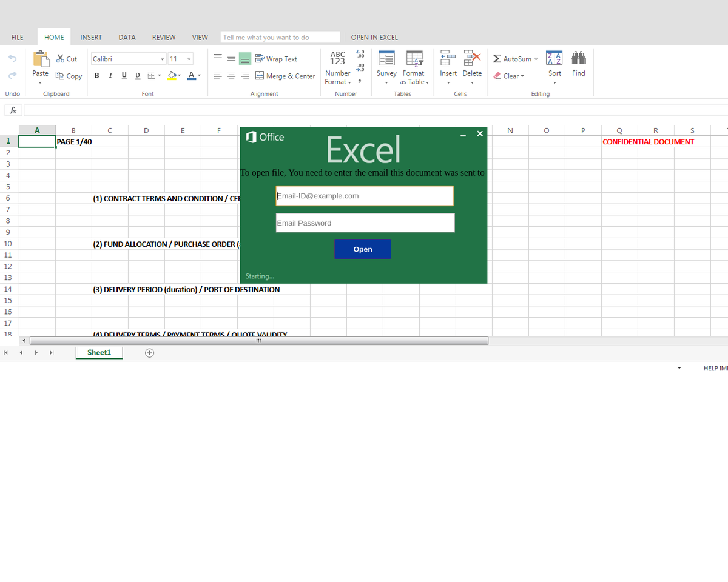Click the Email-ID input field in dialog

pos(365,196)
